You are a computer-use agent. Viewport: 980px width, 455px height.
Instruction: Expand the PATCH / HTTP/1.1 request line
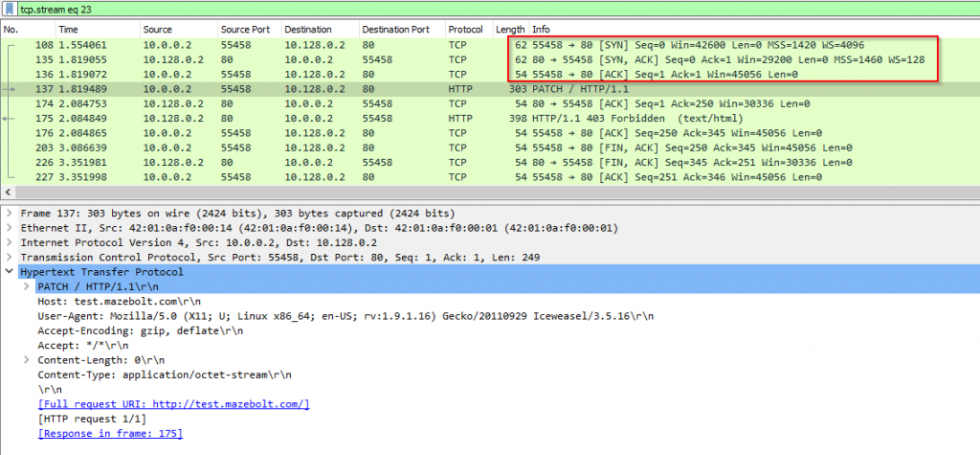click(x=26, y=286)
